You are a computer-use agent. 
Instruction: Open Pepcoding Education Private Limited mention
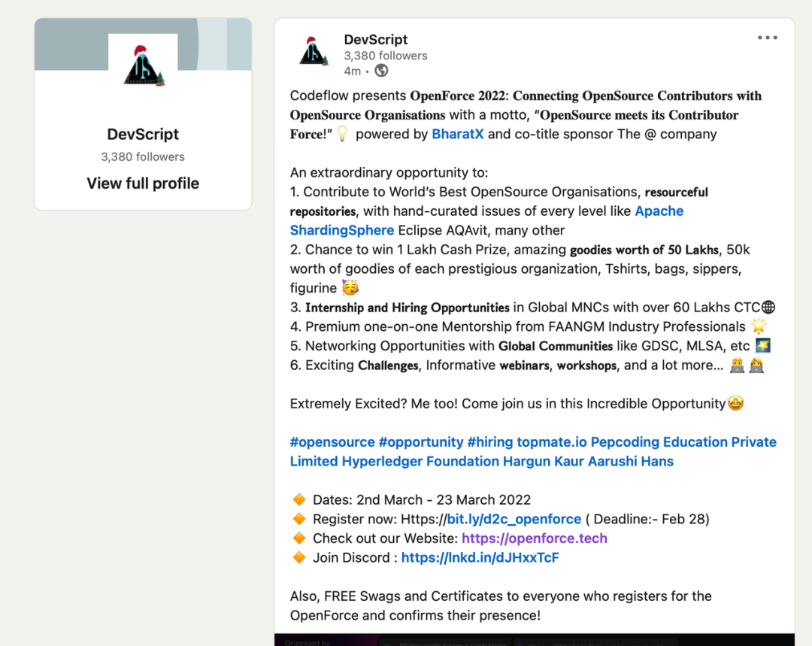[x=683, y=442]
